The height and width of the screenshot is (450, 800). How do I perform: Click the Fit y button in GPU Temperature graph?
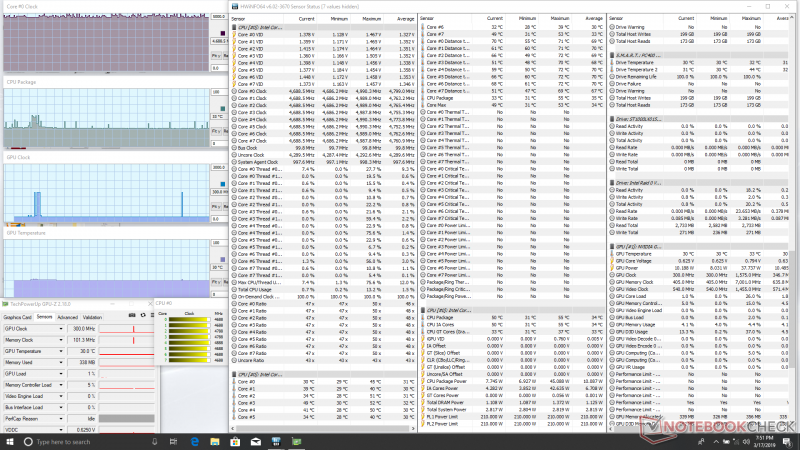click(216, 282)
